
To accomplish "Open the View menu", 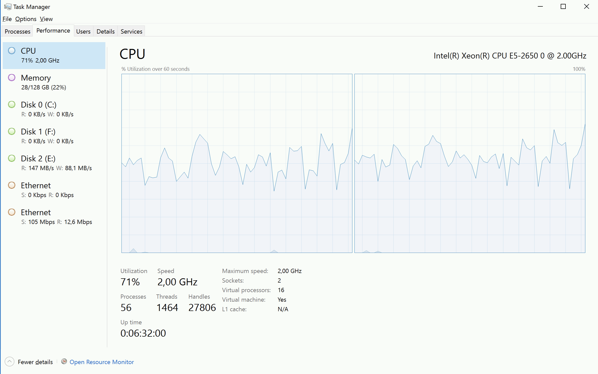I will coord(46,19).
